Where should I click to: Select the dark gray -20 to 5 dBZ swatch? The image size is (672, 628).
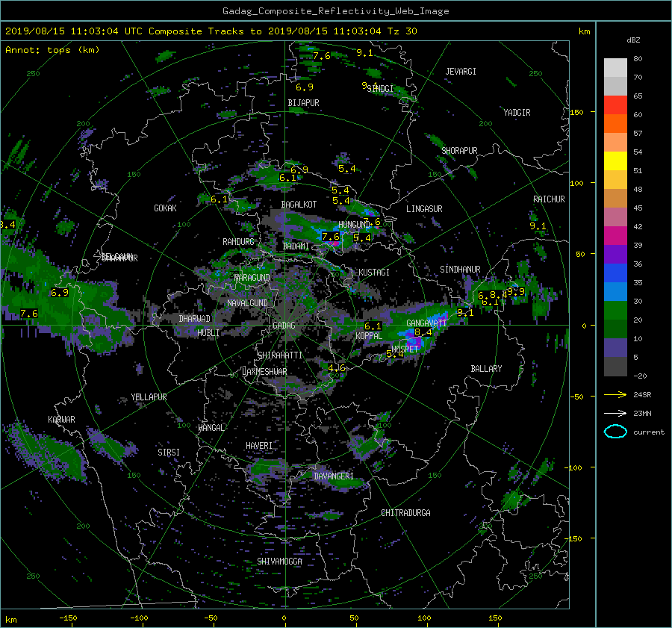click(x=615, y=367)
